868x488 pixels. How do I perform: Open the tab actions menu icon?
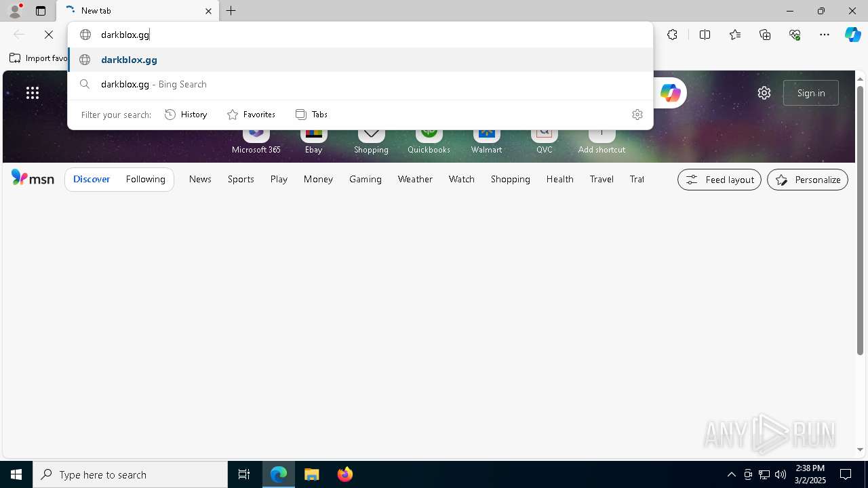click(41, 11)
